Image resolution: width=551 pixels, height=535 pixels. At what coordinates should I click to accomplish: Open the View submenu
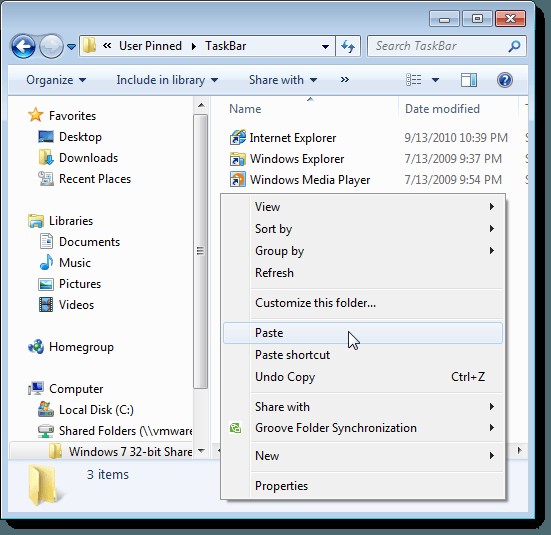point(363,207)
